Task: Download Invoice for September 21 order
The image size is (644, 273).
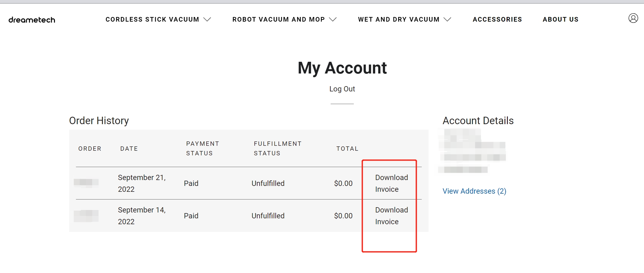Action: 391,183
